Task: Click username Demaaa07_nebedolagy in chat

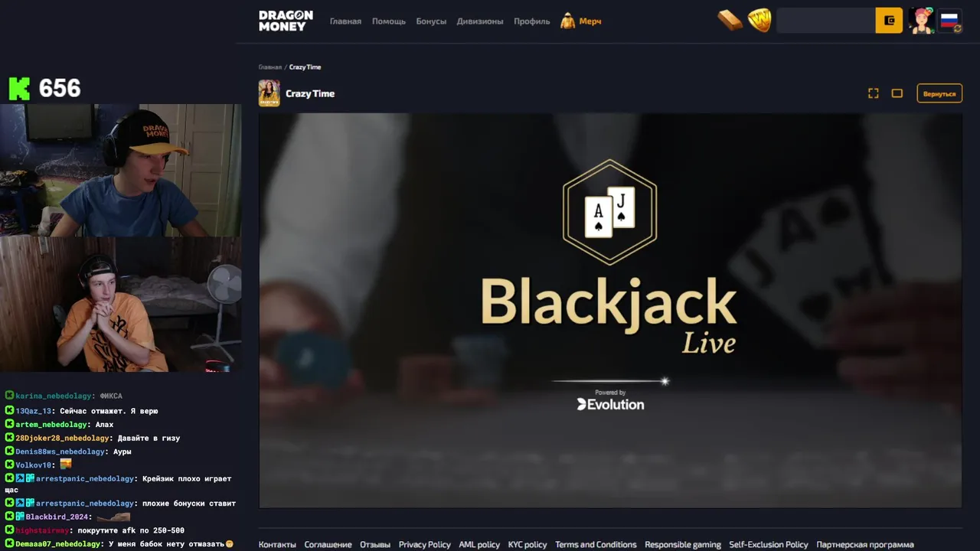Action: (x=58, y=544)
